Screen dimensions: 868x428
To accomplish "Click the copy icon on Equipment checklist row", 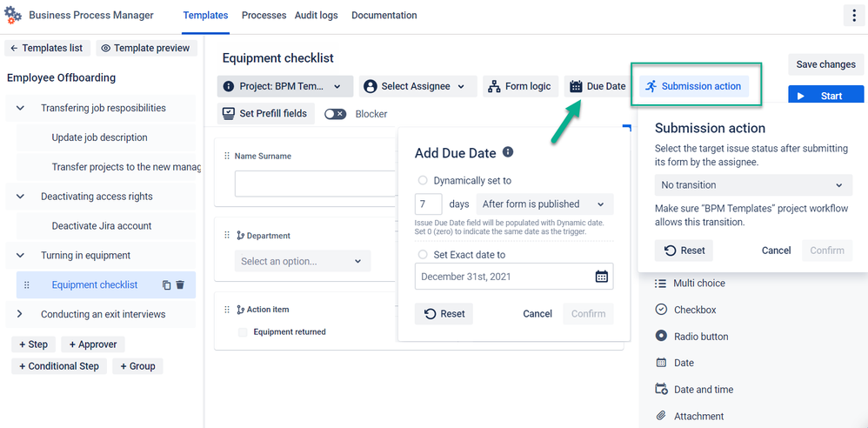I will (167, 285).
